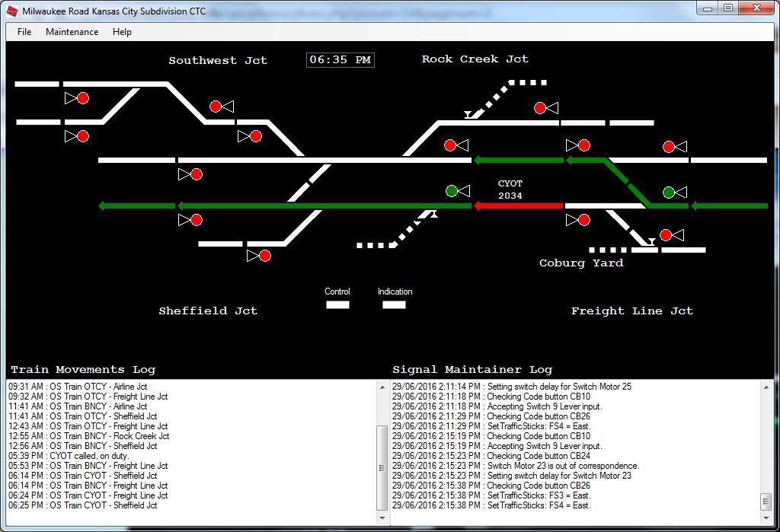Select row 'Switch Motor 23 is out of correspondence.'
Image resolution: width=780 pixels, height=532 pixels.
pyautogui.click(x=516, y=466)
